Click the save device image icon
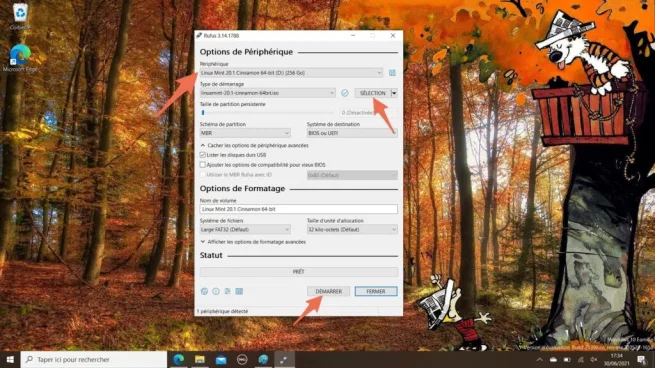 click(392, 73)
